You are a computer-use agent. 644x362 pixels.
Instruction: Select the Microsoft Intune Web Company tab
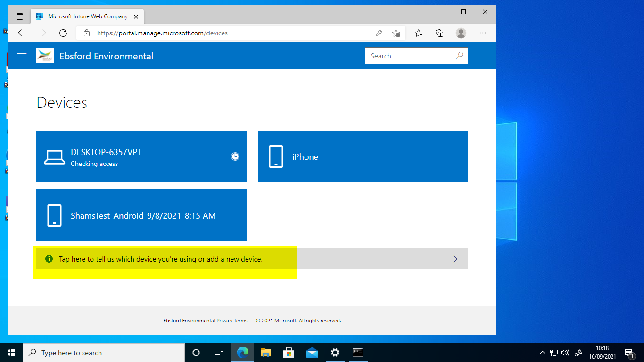pos(87,16)
